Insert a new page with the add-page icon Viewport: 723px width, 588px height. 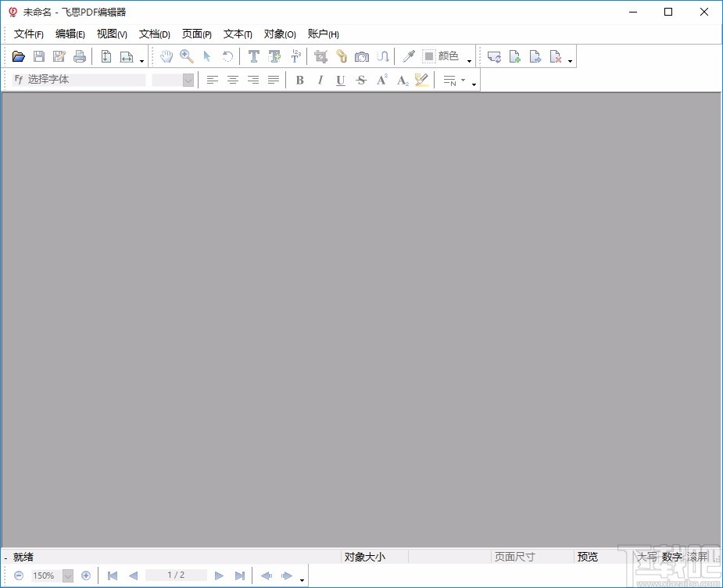click(x=514, y=56)
